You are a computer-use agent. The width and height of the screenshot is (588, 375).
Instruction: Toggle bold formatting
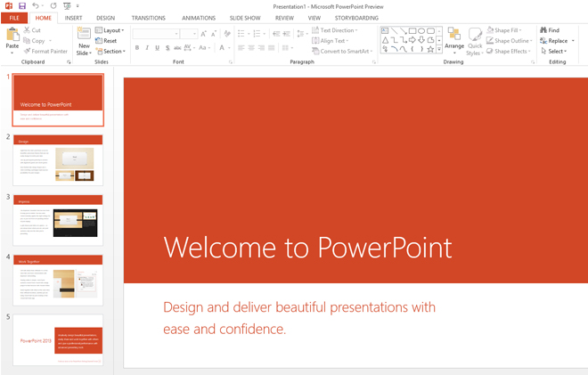pyautogui.click(x=137, y=47)
